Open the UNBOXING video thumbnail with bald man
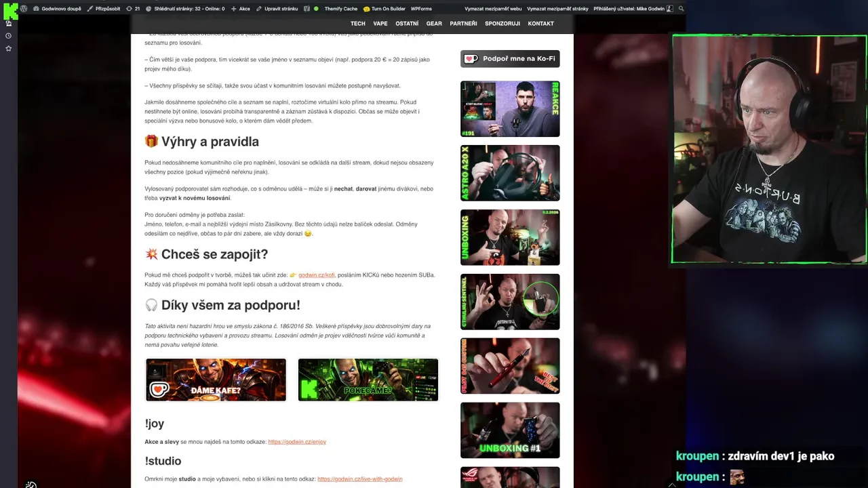868x488 pixels. pos(510,237)
